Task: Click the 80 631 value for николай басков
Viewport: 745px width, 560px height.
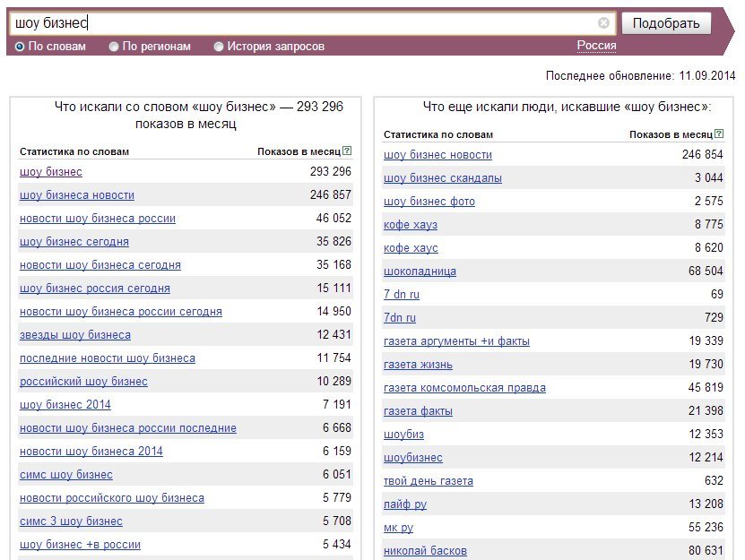Action: [706, 550]
